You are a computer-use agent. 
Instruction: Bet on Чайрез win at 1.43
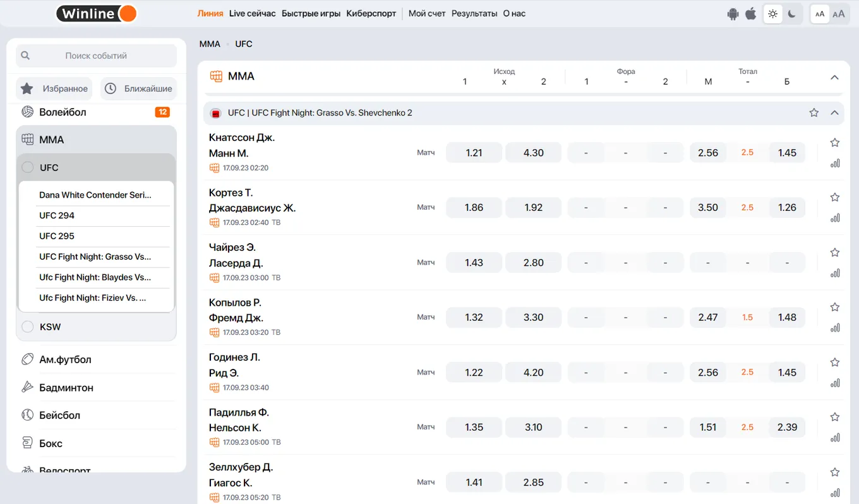pyautogui.click(x=474, y=263)
